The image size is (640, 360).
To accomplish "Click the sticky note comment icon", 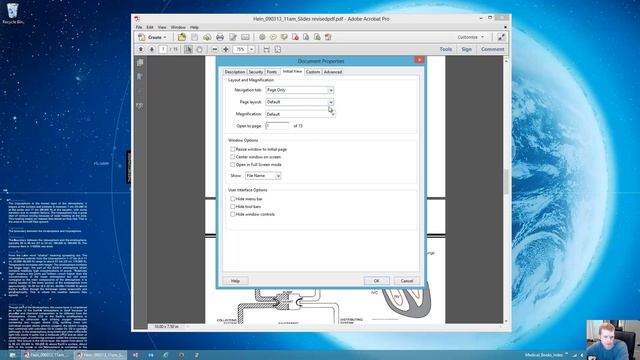I will [273, 37].
